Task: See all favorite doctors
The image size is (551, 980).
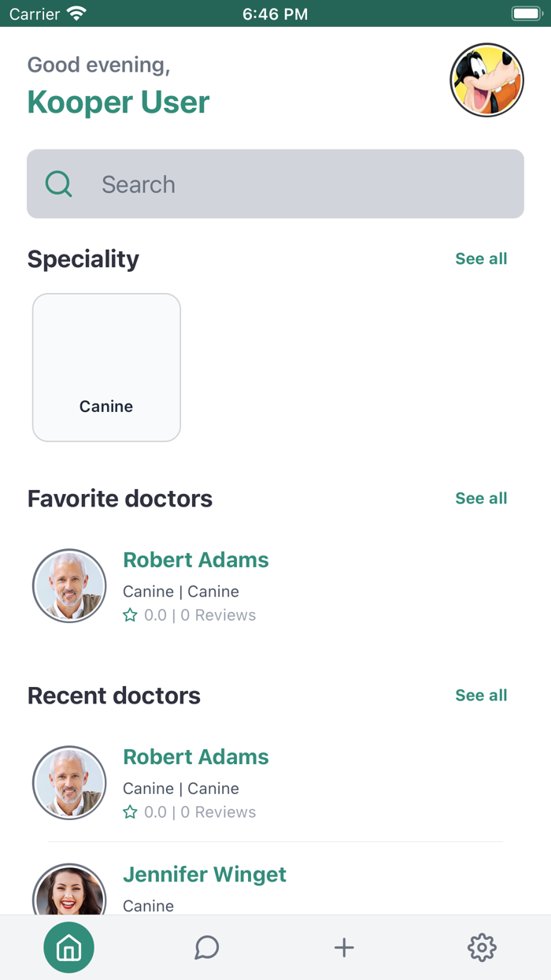Action: [x=481, y=498]
